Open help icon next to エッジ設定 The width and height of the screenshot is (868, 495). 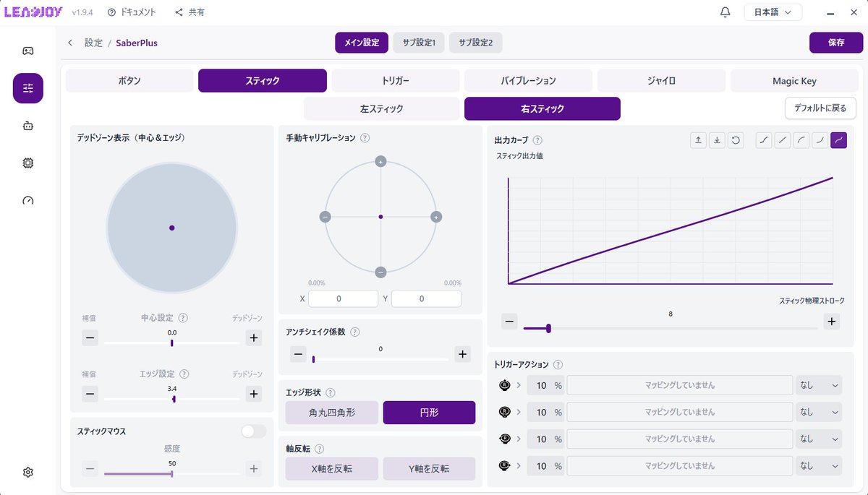tap(184, 374)
